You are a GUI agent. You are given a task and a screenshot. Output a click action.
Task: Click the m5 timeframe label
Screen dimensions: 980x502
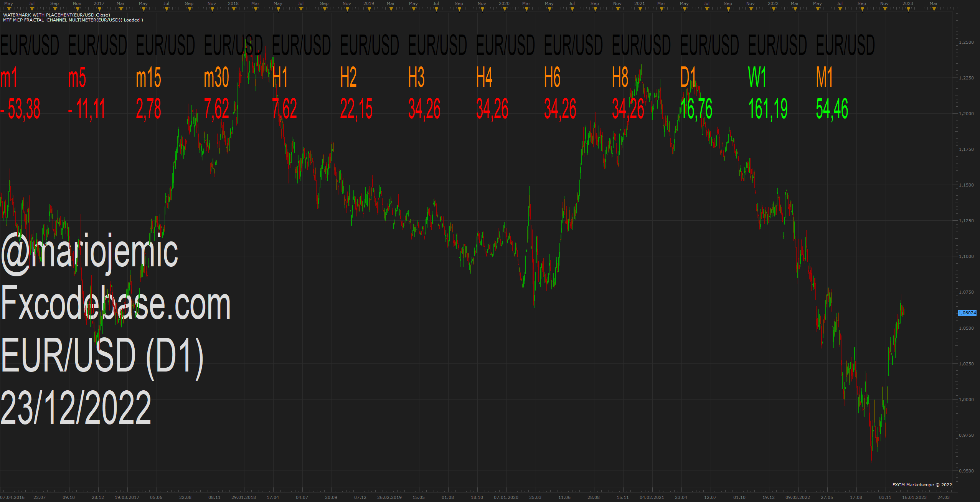pos(77,78)
